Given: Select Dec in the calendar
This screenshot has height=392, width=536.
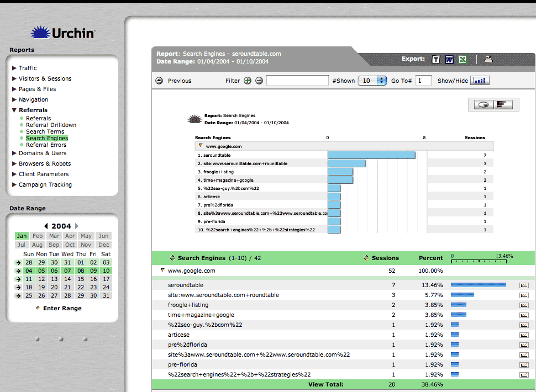Looking at the screenshot, I should pos(103,245).
